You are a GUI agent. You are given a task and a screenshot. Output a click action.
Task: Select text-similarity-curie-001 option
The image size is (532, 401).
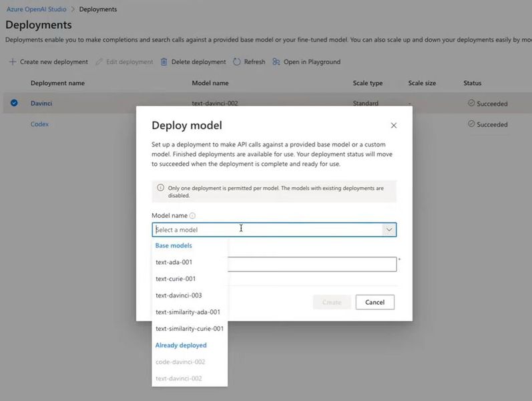point(190,329)
